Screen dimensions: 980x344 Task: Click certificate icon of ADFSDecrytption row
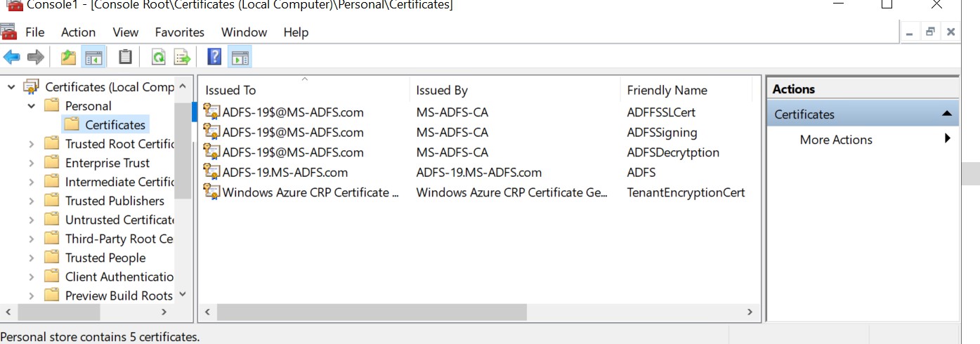[x=211, y=152]
